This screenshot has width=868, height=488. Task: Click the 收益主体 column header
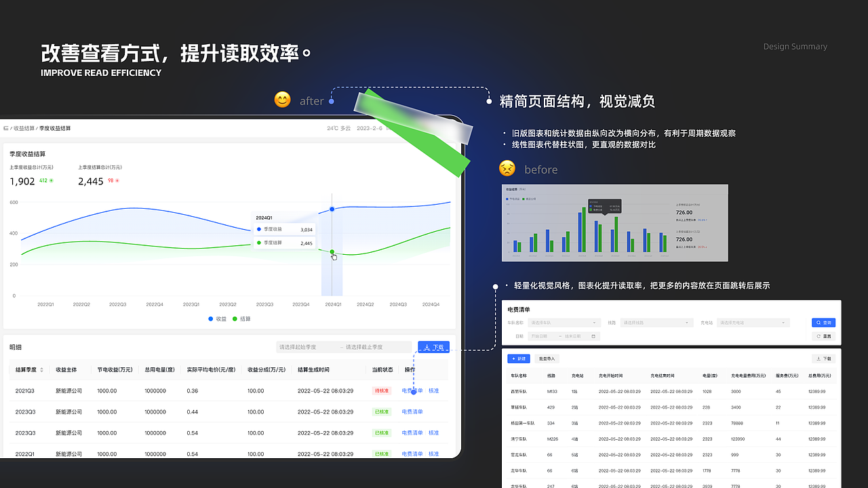click(66, 370)
